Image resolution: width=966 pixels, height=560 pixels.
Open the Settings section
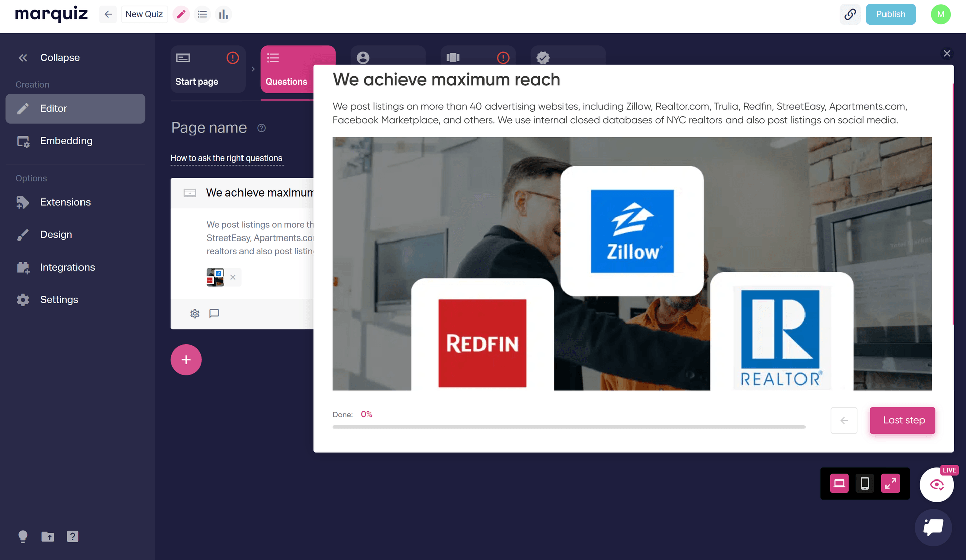pos(75,299)
